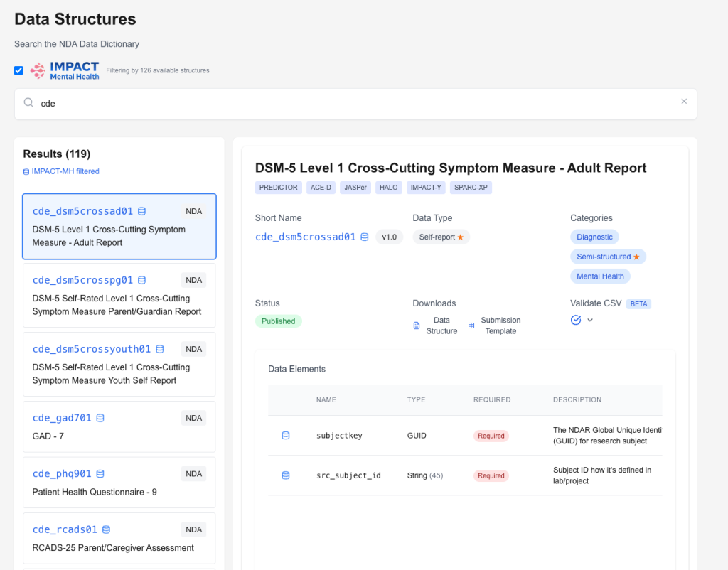Click the SPARC-XP project tag
Image resolution: width=728 pixels, height=570 pixels.
(470, 188)
